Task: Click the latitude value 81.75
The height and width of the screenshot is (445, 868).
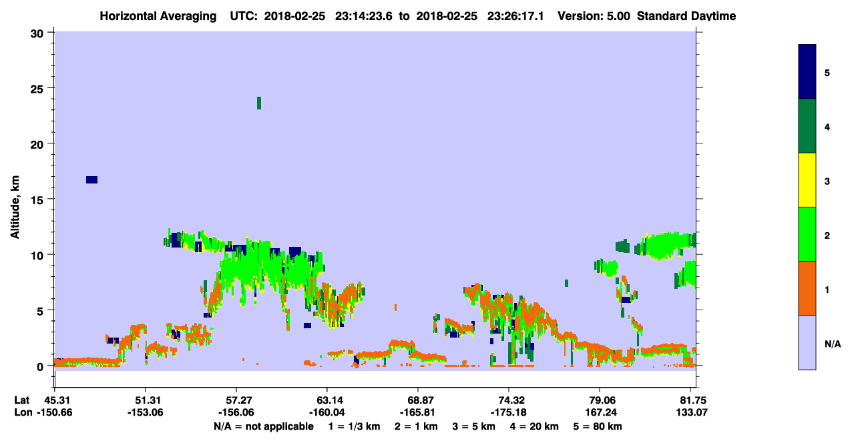Action: pyautogui.click(x=694, y=400)
